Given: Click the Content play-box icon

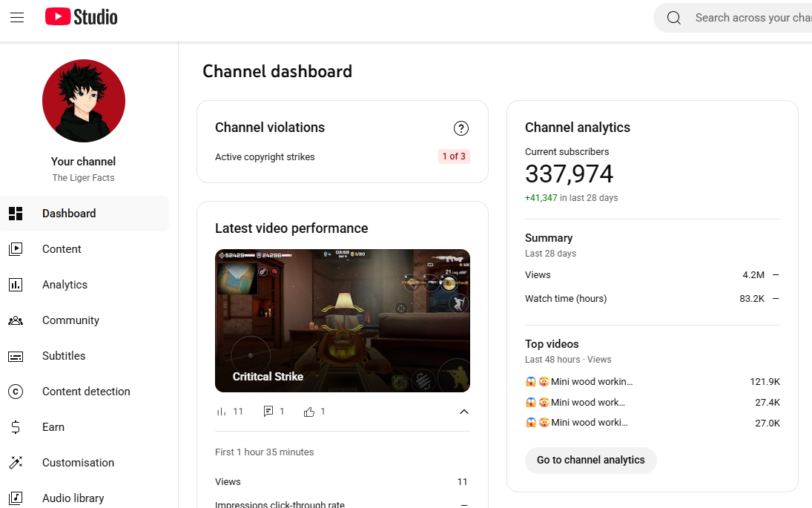Looking at the screenshot, I should [x=16, y=249].
